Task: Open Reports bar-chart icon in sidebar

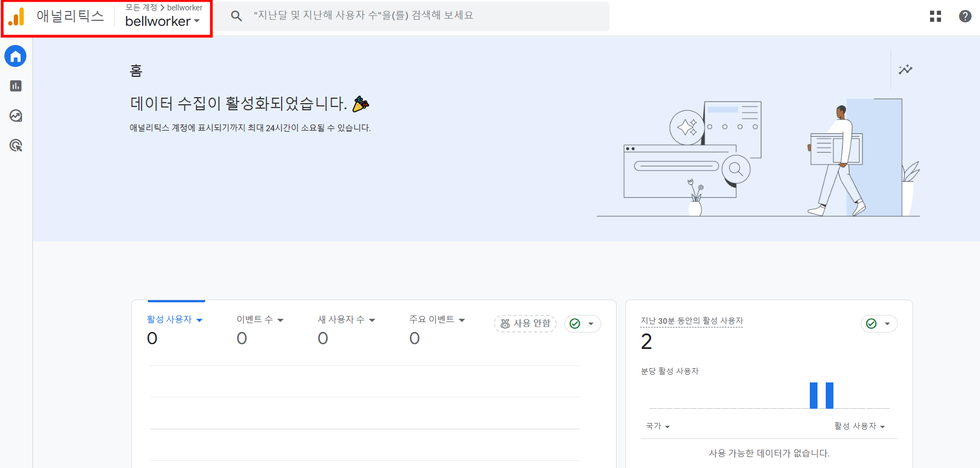Action: pyautogui.click(x=16, y=86)
